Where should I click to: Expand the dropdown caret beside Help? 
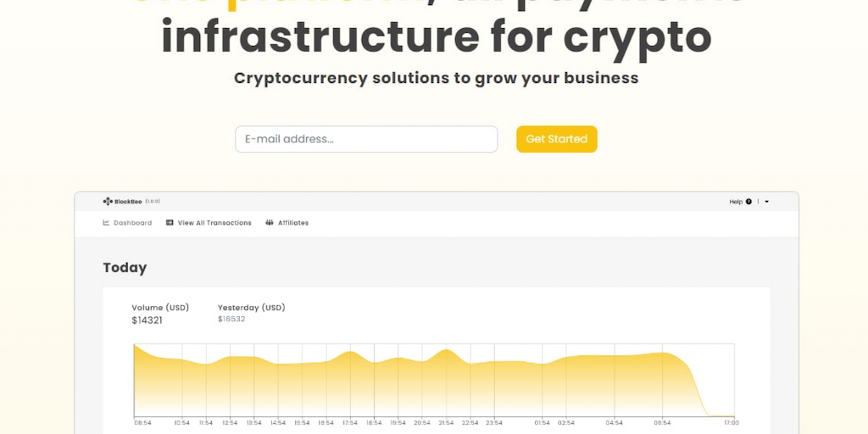767,202
